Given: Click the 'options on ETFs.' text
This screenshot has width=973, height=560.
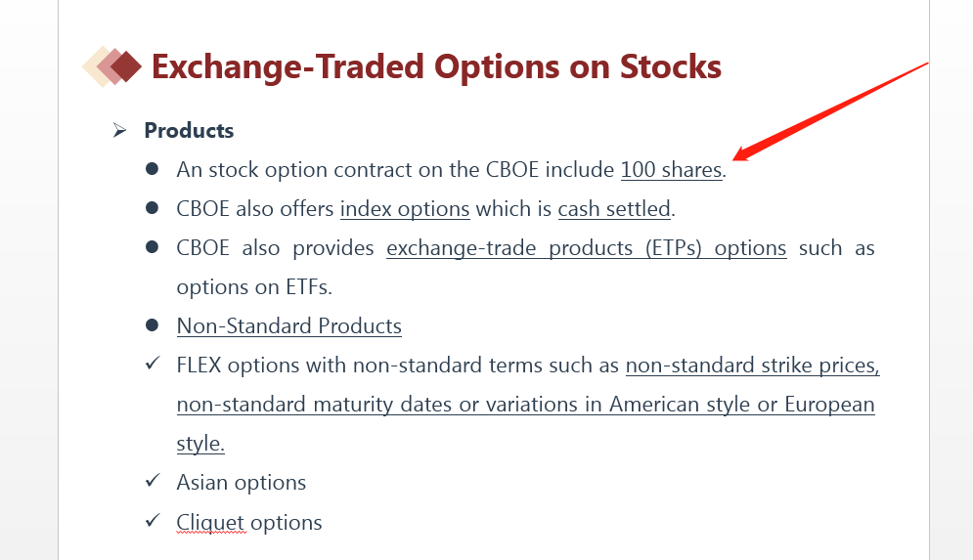Looking at the screenshot, I should click(x=253, y=286).
